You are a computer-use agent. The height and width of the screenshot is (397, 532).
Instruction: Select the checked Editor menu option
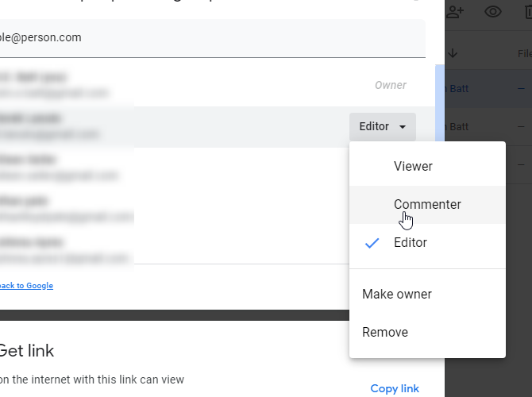(x=427, y=243)
